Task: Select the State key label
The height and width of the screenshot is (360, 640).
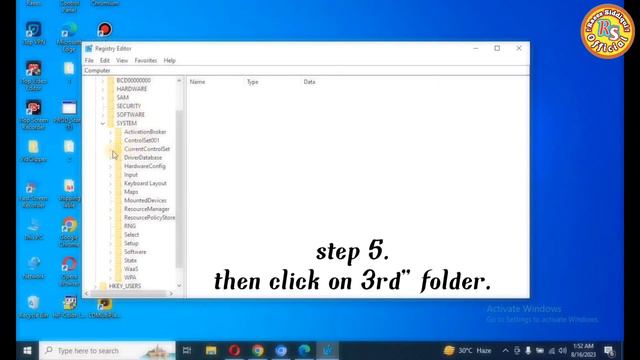Action: click(x=130, y=260)
